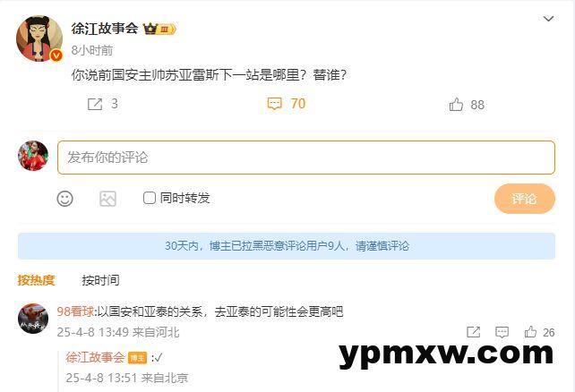575x392 pixels.
Task: Click 徐江故事会 author reply name link
Action: [x=95, y=357]
